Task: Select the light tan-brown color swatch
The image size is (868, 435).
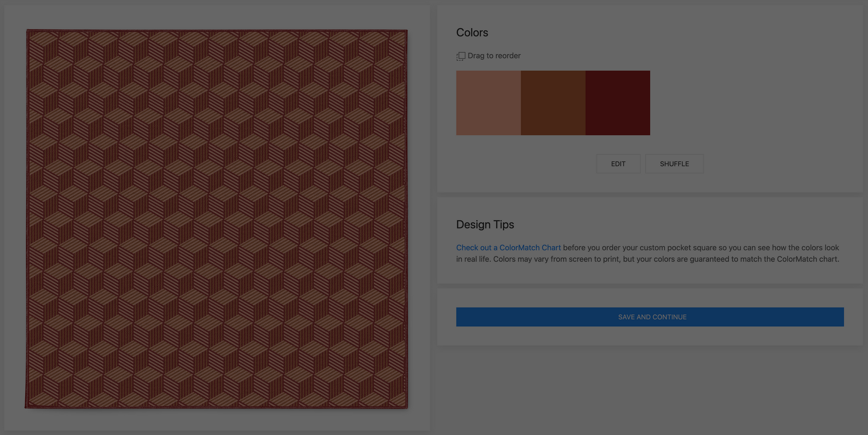Action: (488, 103)
